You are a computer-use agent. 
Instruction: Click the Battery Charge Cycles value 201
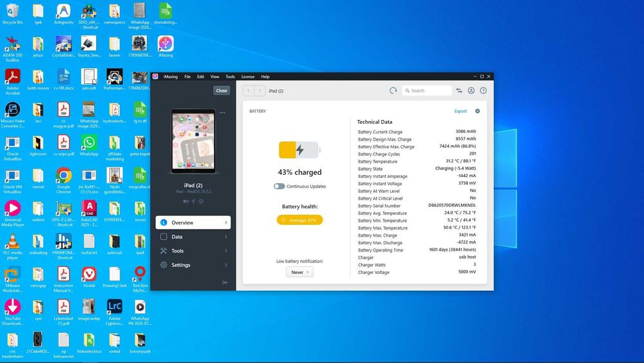[x=472, y=153]
